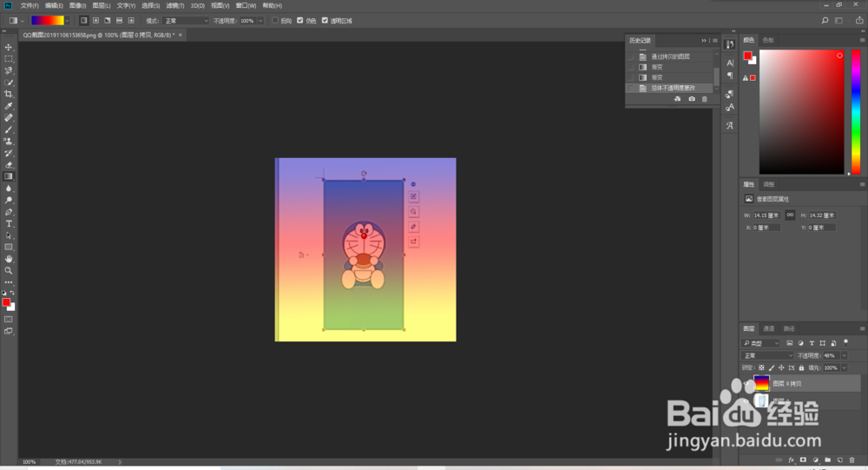The width and height of the screenshot is (868, 470).
Task: Open the 窗口(W) menu
Action: click(246, 5)
